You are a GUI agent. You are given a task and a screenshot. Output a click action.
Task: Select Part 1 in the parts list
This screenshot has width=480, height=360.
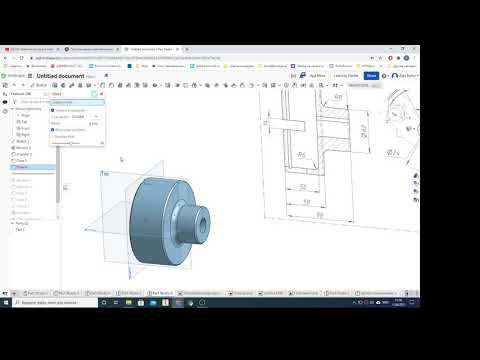[20, 230]
